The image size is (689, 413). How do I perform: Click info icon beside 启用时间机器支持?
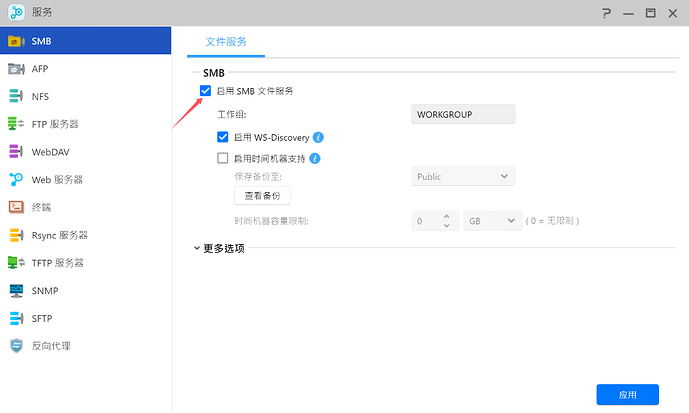pyautogui.click(x=314, y=158)
